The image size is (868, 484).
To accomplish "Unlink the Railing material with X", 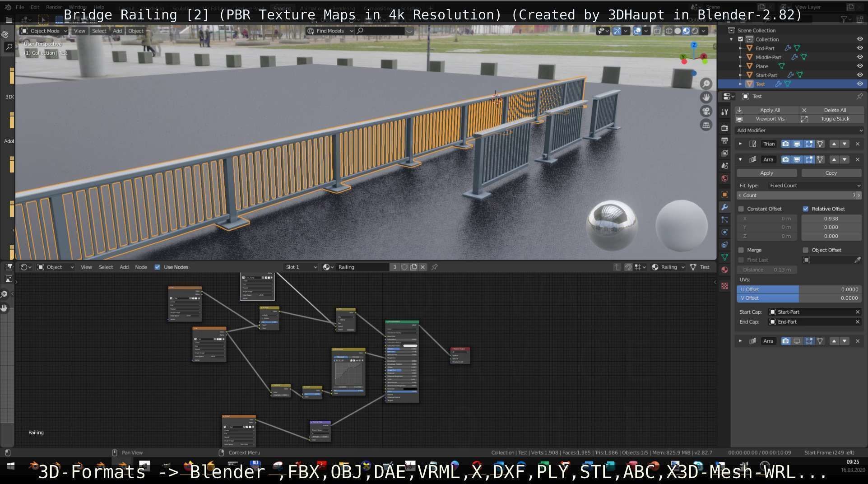I will (x=423, y=267).
